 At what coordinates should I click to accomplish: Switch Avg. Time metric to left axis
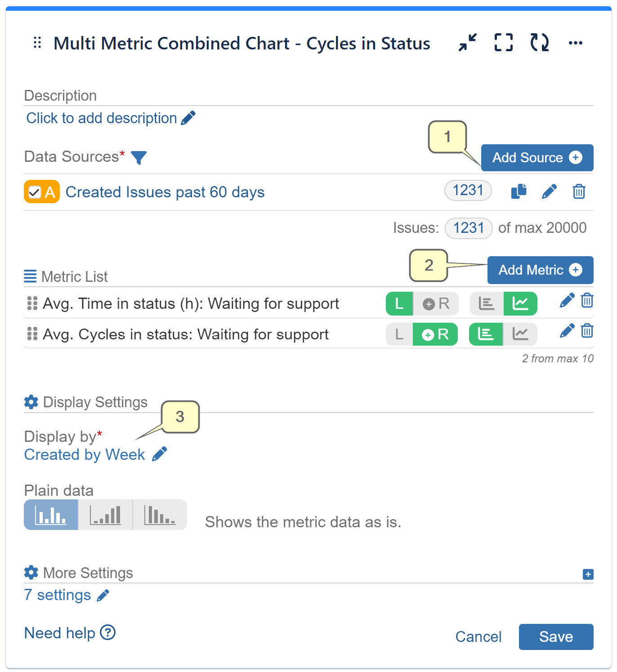(x=399, y=304)
